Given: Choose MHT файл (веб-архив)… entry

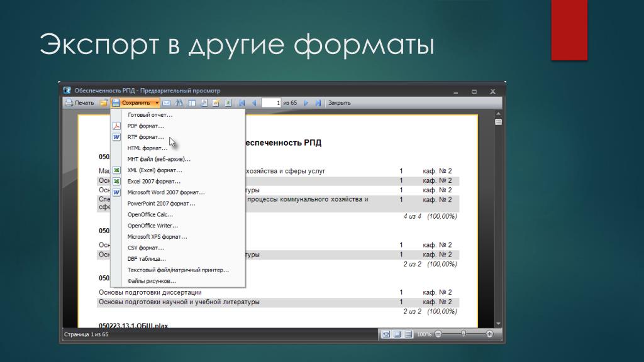Looking at the screenshot, I should pos(178,159).
